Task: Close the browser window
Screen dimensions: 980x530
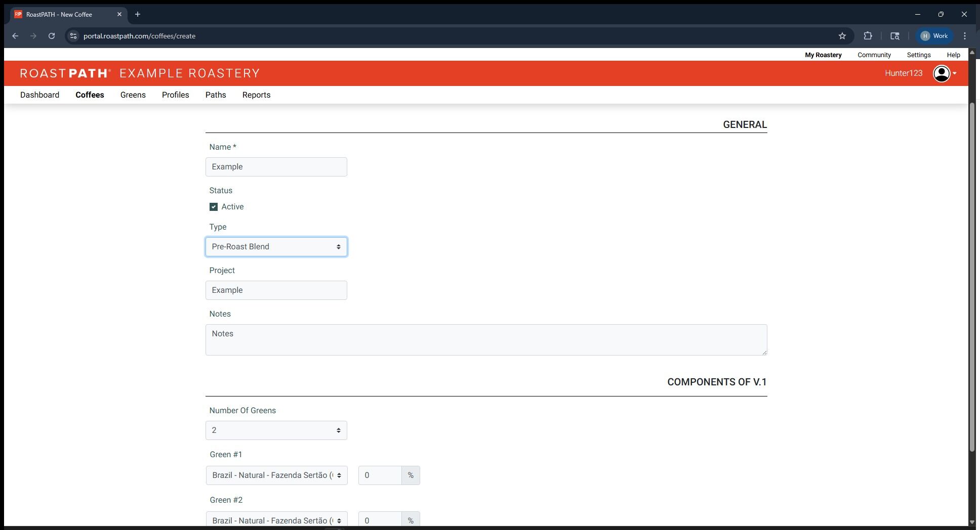Action: (964, 14)
